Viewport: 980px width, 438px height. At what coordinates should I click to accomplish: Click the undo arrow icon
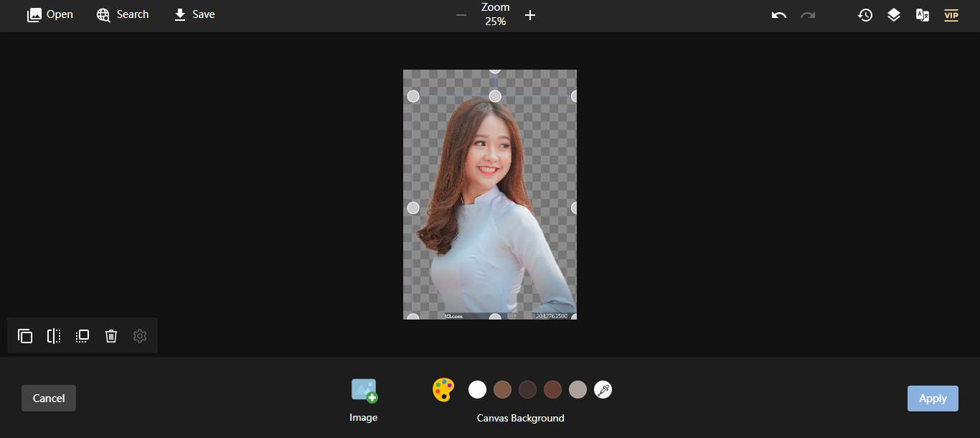click(779, 15)
